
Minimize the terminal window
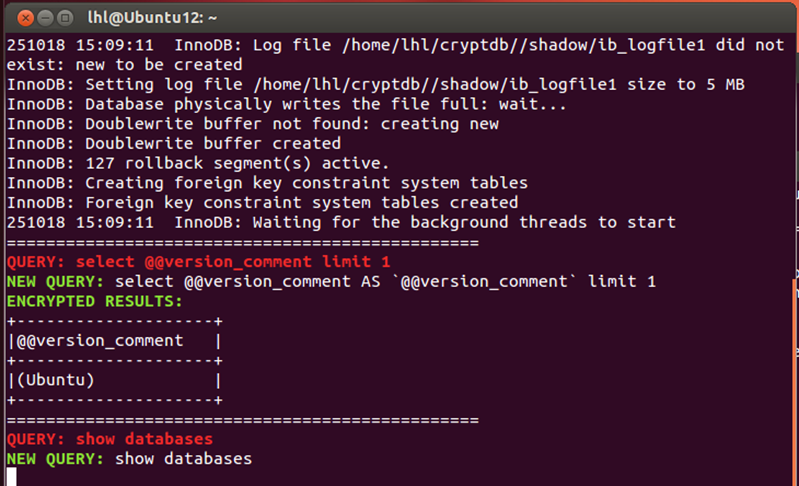(x=45, y=18)
